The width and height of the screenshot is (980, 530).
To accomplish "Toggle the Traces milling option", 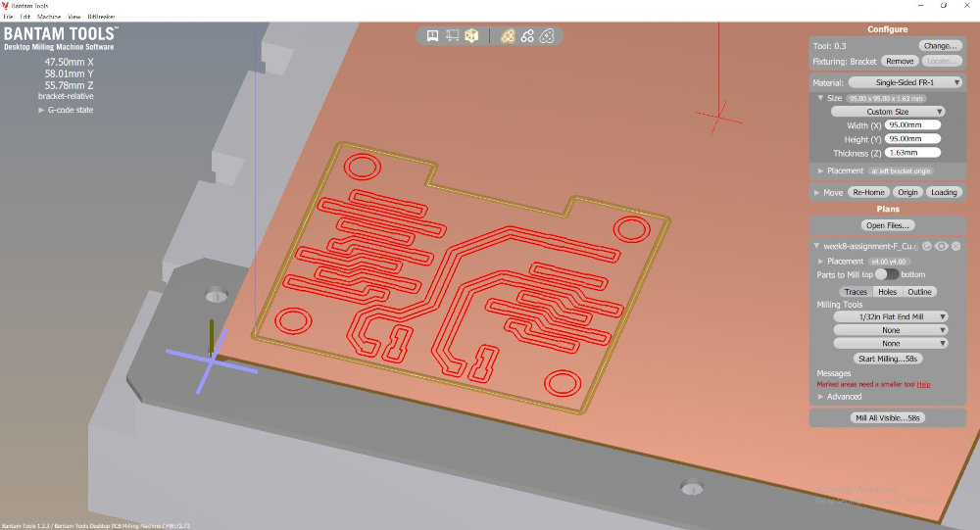I will pos(855,292).
